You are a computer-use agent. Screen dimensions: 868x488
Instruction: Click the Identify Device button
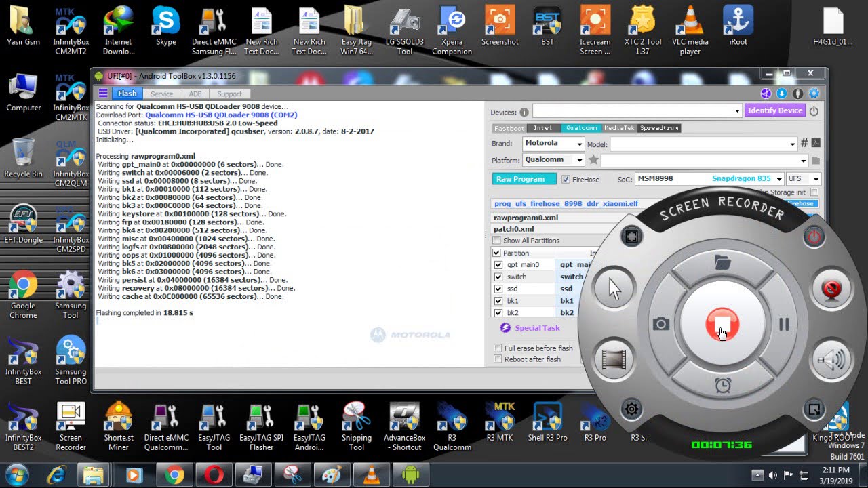775,110
